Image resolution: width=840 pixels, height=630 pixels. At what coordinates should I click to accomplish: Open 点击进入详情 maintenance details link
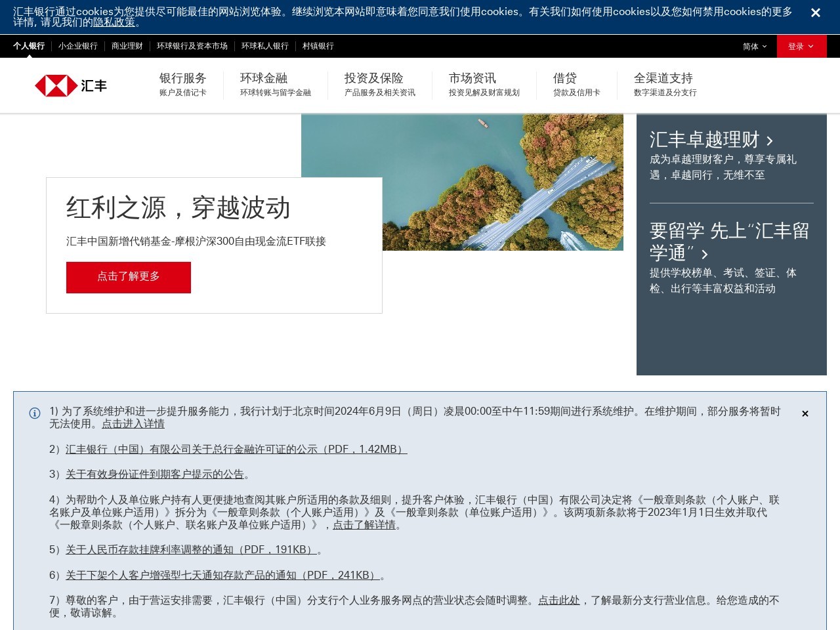(133, 424)
